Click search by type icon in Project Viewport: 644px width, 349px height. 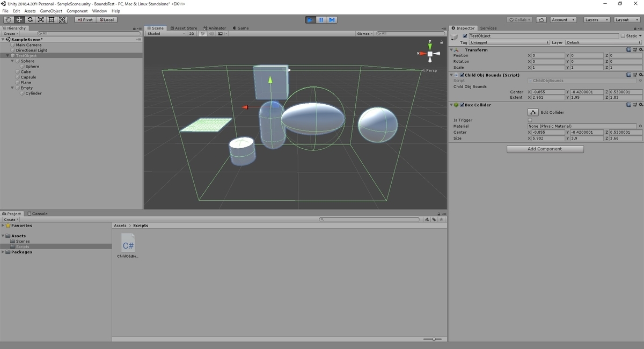click(x=427, y=219)
